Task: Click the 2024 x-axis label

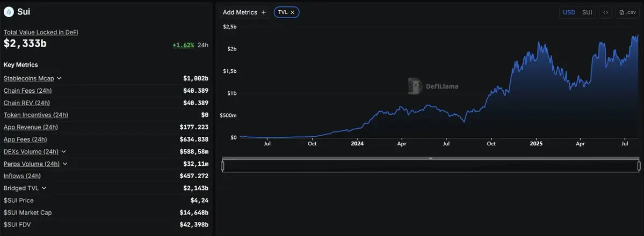Action: pyautogui.click(x=357, y=144)
